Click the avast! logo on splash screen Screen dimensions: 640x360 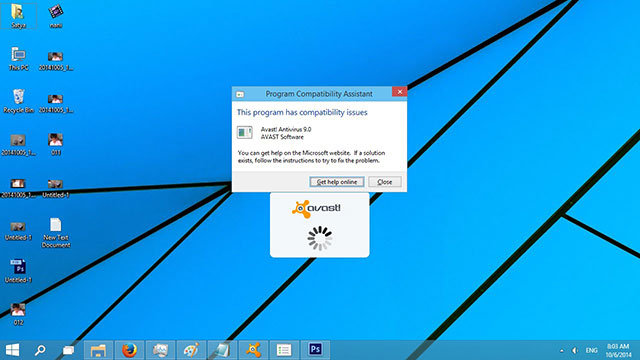(x=316, y=209)
